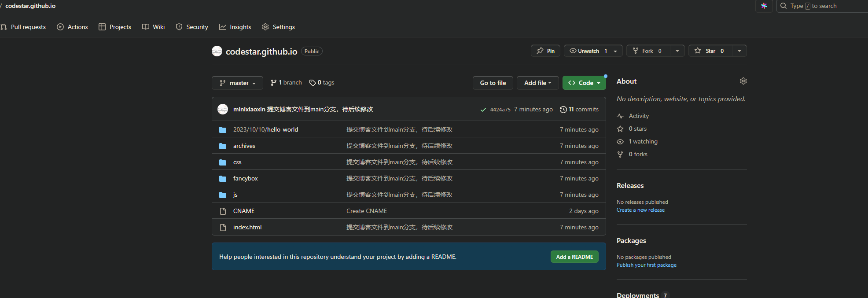Open the Publish your first package link
Screen dimensions: 868x298
coord(647,265)
